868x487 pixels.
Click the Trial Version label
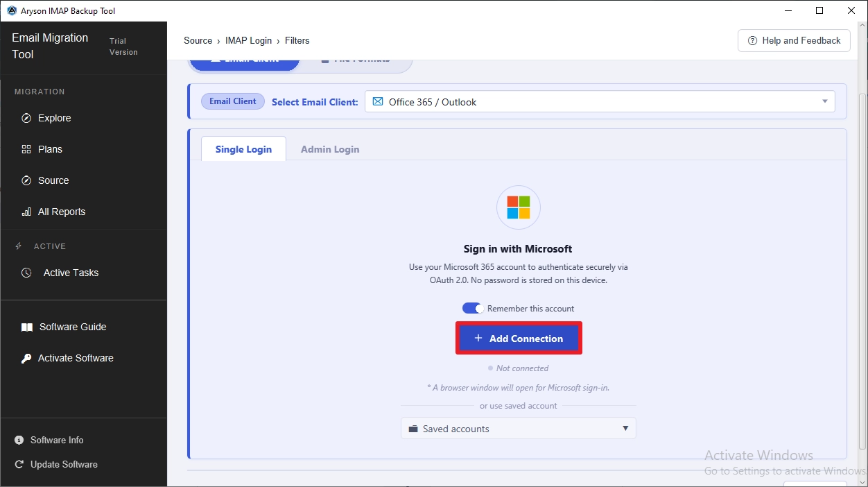point(123,46)
